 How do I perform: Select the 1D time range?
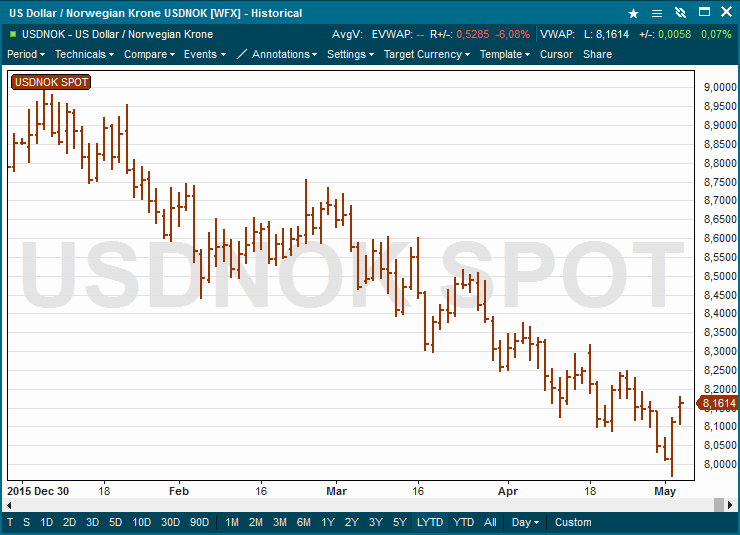[x=46, y=522]
